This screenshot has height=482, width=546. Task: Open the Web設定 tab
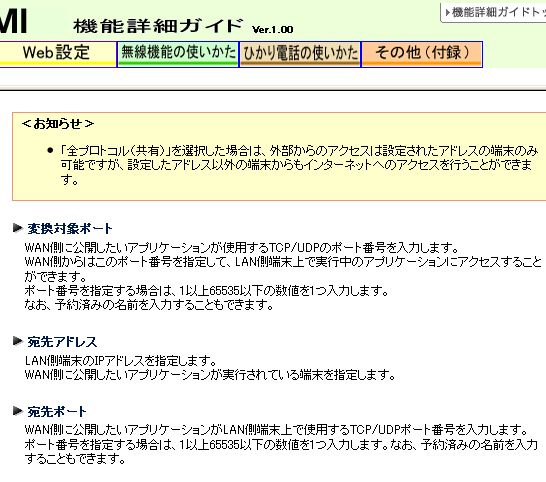pos(57,54)
